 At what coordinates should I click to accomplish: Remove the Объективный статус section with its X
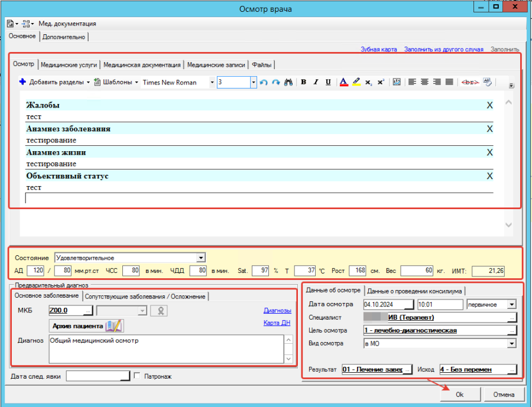coord(489,176)
